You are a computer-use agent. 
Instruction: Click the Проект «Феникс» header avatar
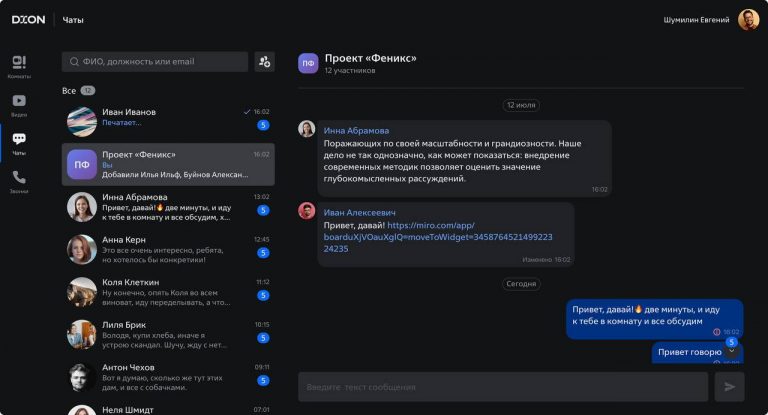coord(308,63)
